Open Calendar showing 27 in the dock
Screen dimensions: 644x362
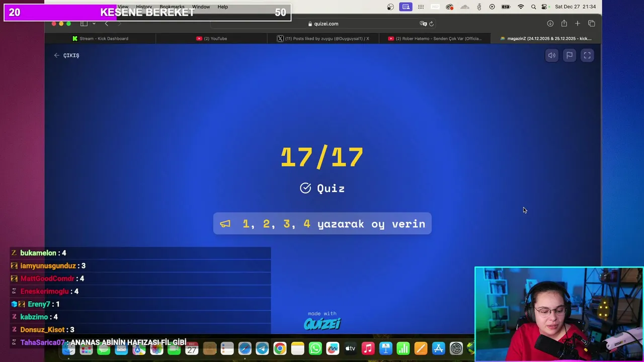[x=192, y=348]
